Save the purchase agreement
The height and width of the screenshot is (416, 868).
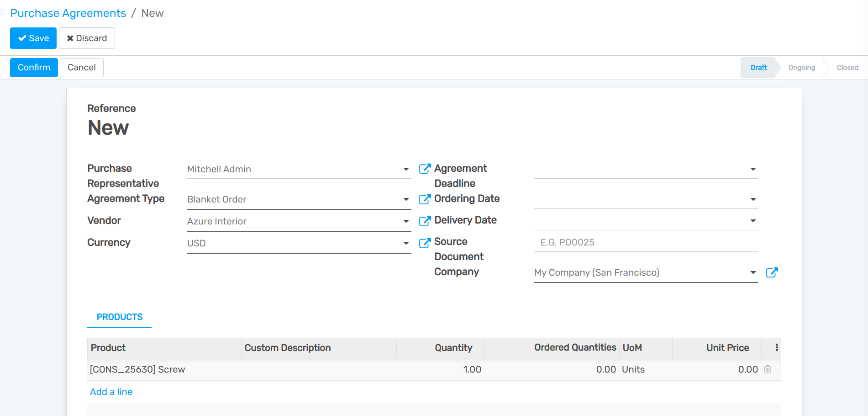coord(33,38)
